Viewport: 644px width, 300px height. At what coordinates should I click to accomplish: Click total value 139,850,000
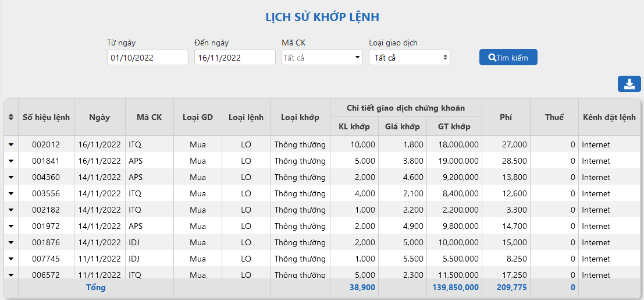point(456,287)
